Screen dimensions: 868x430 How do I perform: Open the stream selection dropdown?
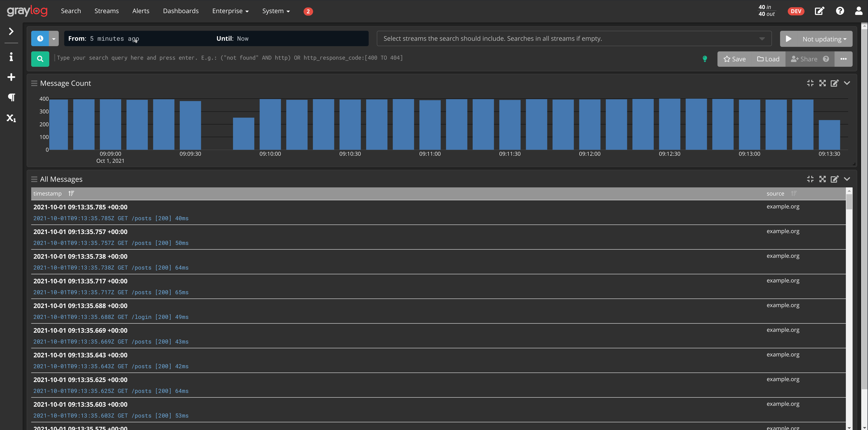point(762,38)
